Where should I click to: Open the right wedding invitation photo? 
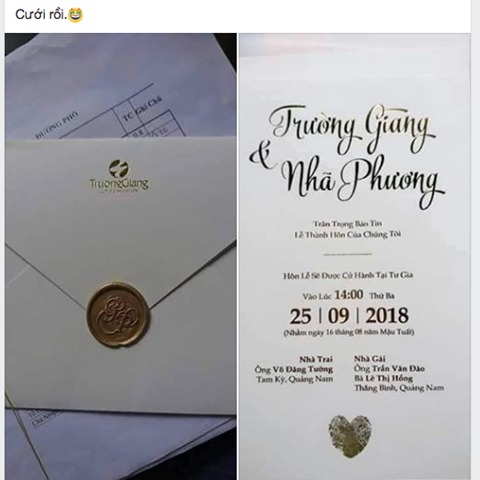coord(355,256)
